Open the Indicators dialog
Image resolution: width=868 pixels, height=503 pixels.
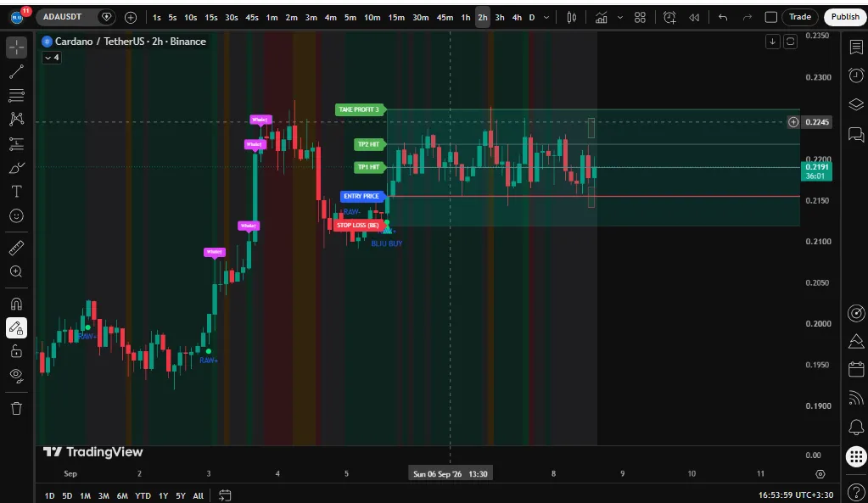602,18
